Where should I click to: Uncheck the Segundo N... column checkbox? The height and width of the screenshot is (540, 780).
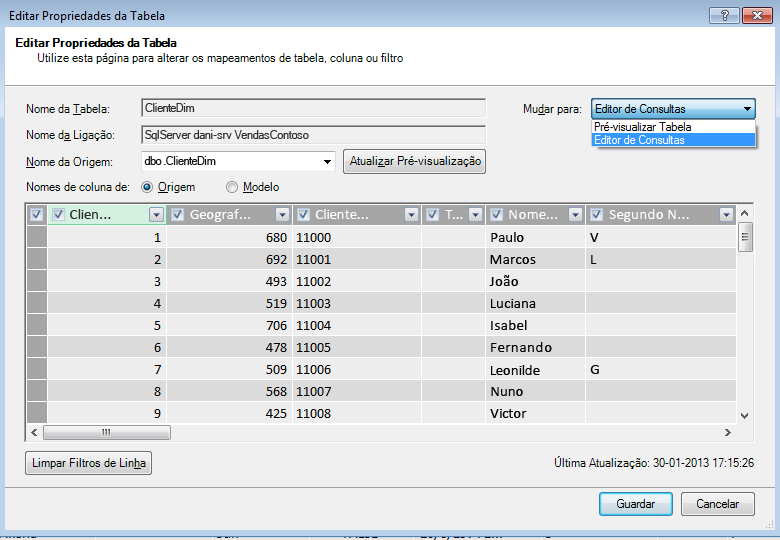point(596,215)
